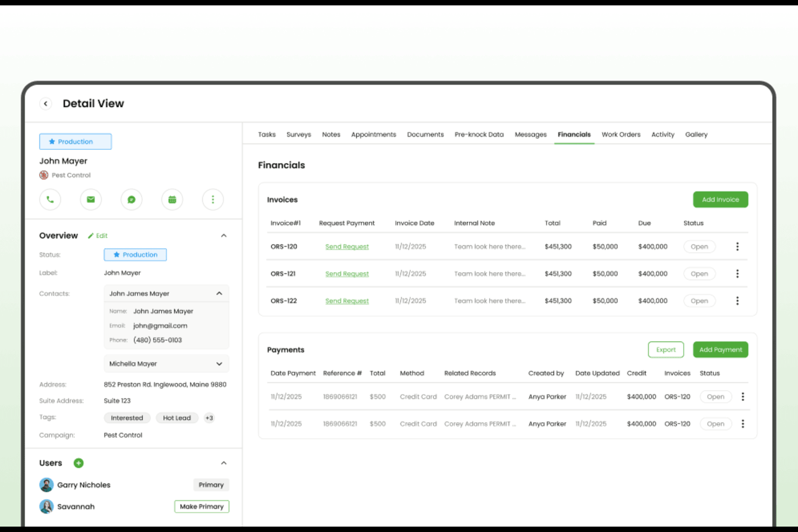Select the Interested tag
Screen dimensions: 798x532
[x=127, y=418]
